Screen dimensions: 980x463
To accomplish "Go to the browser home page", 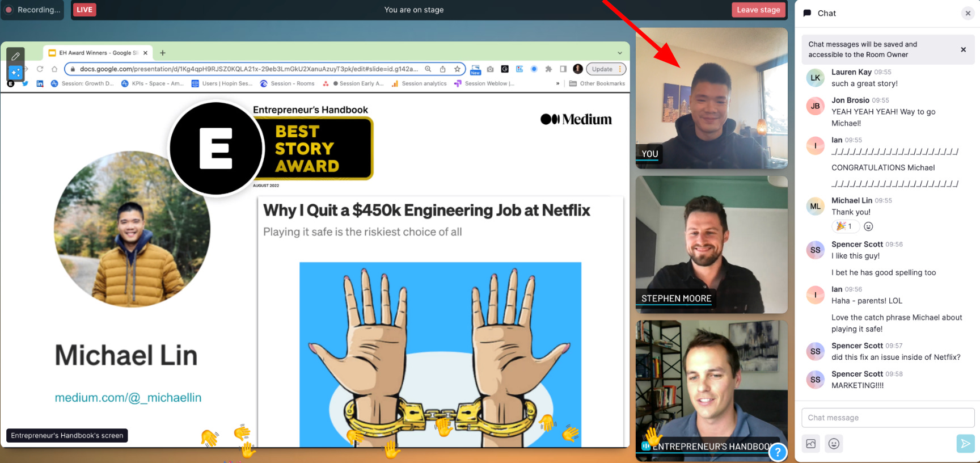I will tap(54, 69).
